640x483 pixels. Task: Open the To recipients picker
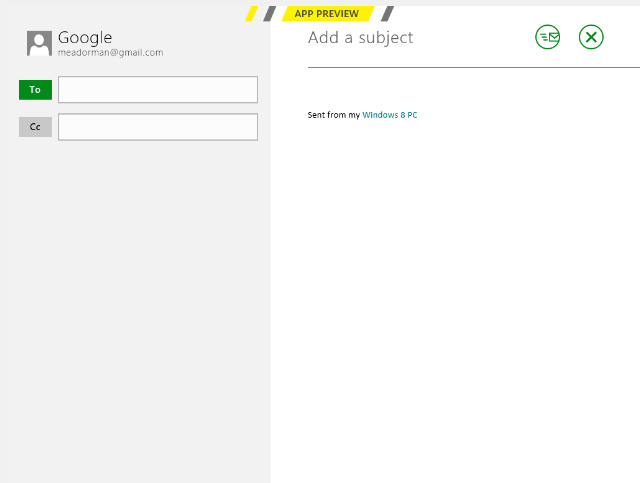pos(35,90)
